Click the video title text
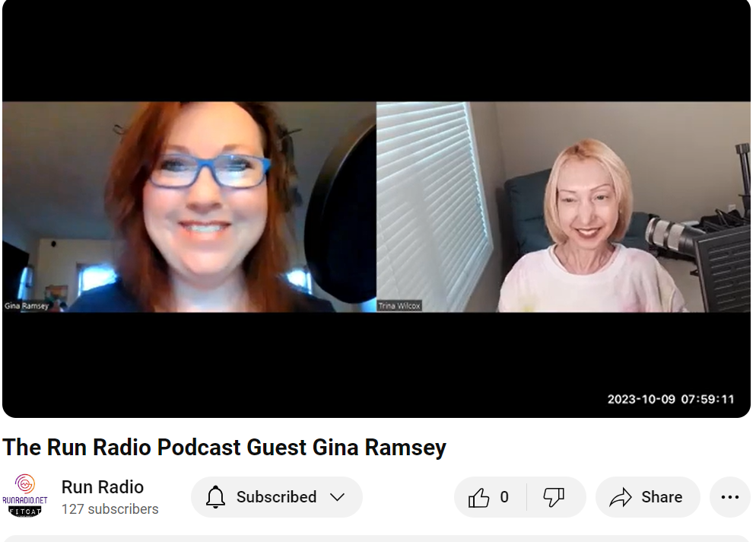Screen dimensions: 756x542 point(224,447)
